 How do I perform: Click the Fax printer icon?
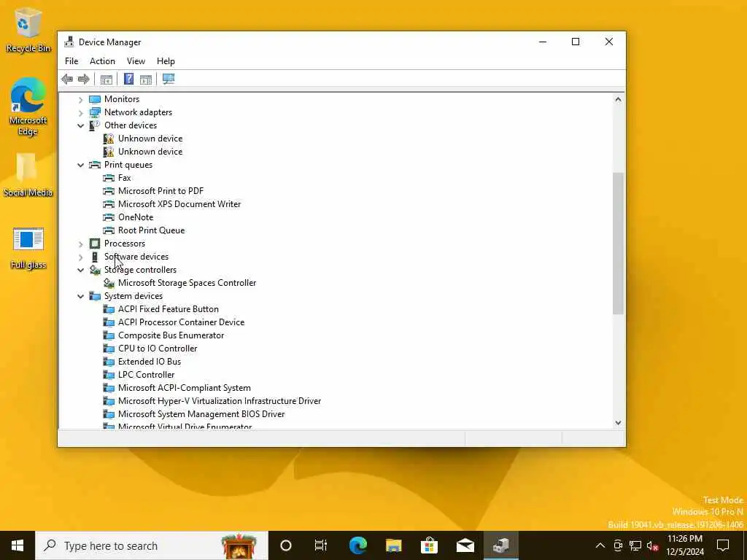(x=109, y=178)
